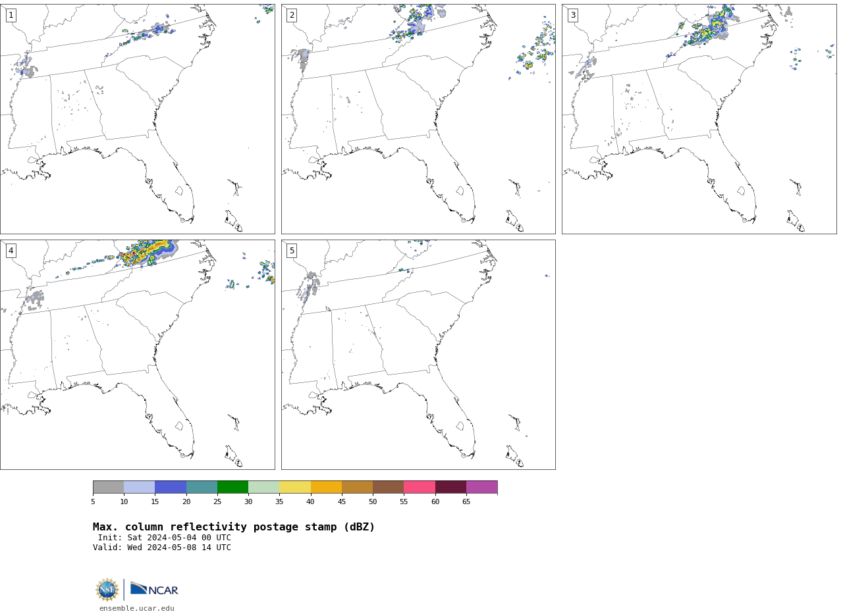Click the gray 5-10 dBZ colorbar swatch

[x=108, y=487]
